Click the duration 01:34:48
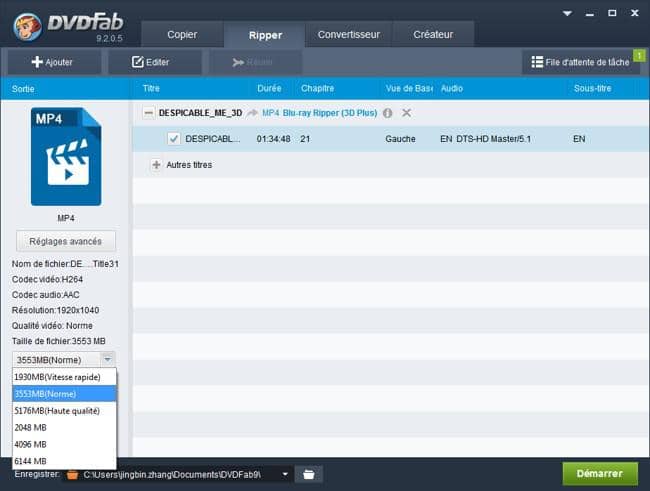 [x=273, y=139]
